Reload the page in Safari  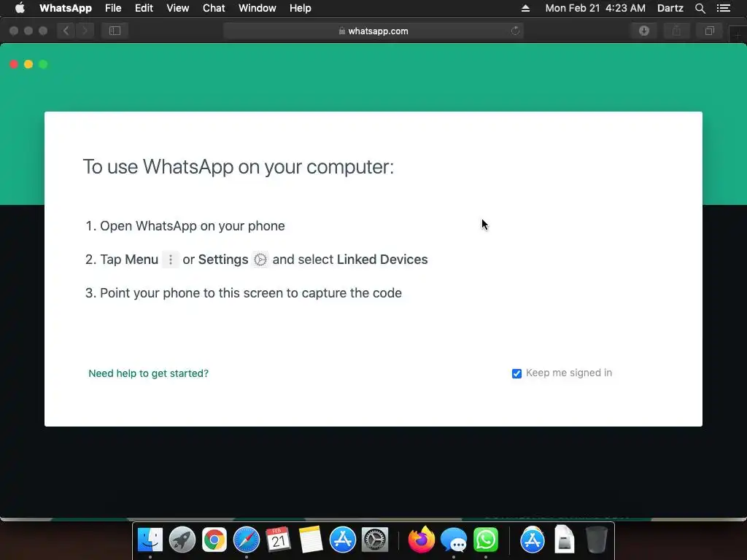point(516,31)
